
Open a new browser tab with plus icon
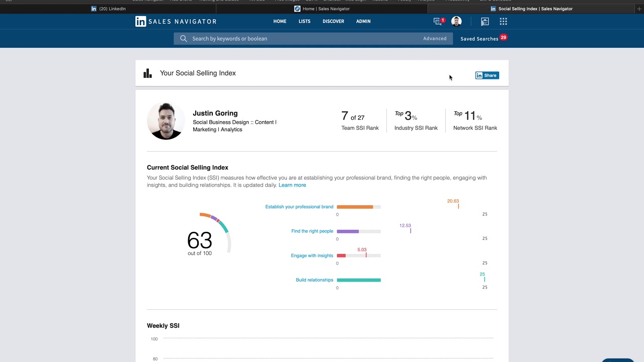[639, 9]
